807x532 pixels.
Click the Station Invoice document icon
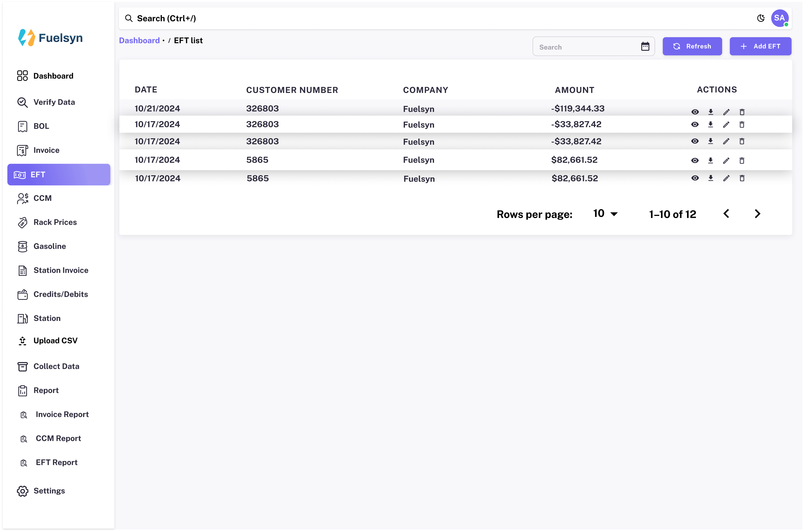point(22,271)
